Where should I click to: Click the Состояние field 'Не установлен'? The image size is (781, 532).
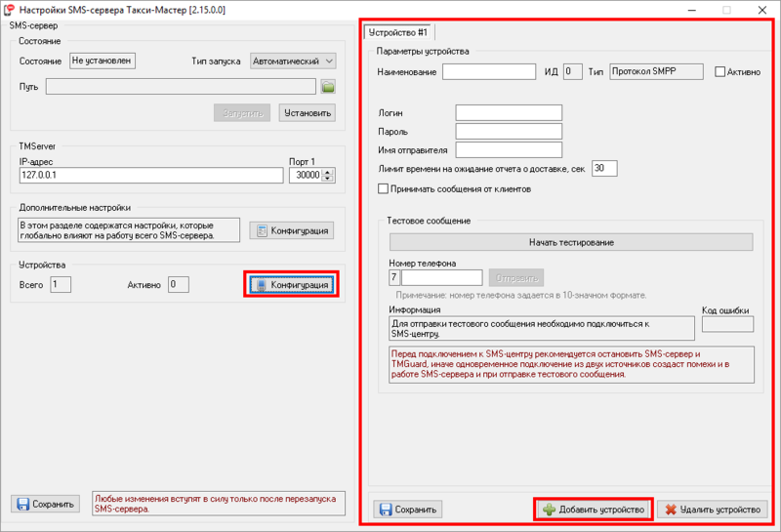pyautogui.click(x=103, y=61)
